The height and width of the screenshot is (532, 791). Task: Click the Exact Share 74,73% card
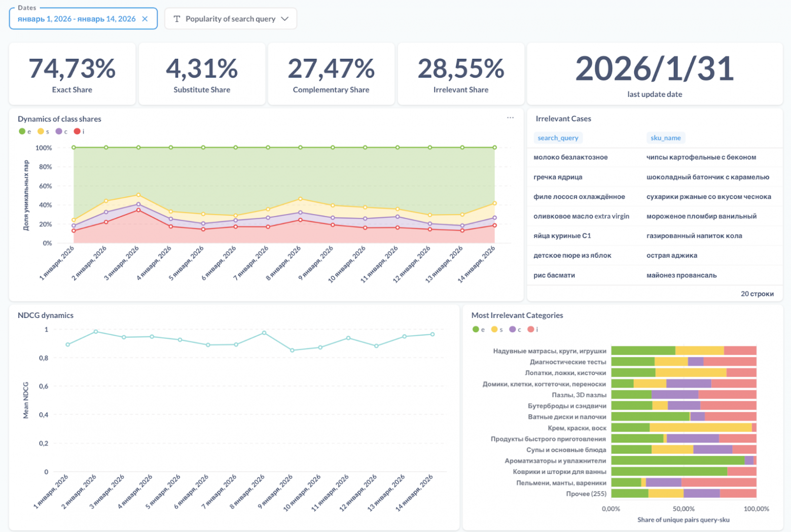[x=72, y=74]
